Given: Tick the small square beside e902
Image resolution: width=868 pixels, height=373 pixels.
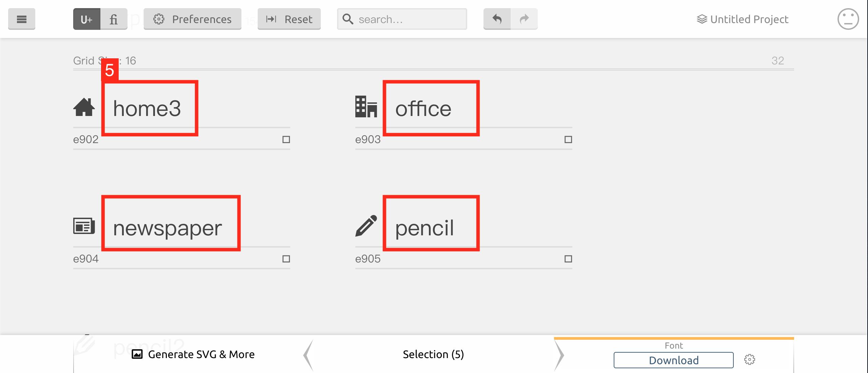Looking at the screenshot, I should (286, 139).
